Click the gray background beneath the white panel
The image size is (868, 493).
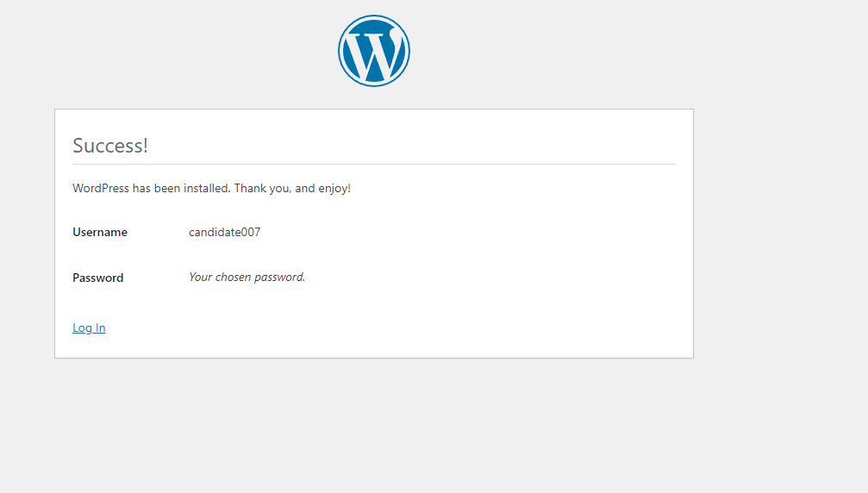373,422
